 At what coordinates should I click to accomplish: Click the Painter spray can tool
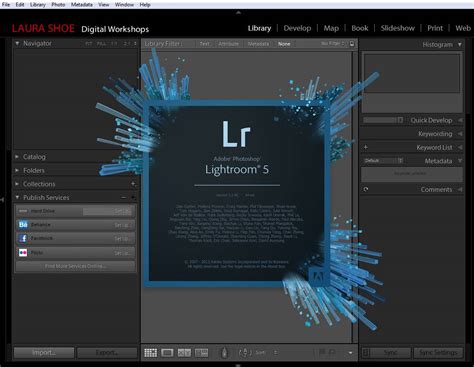coord(225,352)
